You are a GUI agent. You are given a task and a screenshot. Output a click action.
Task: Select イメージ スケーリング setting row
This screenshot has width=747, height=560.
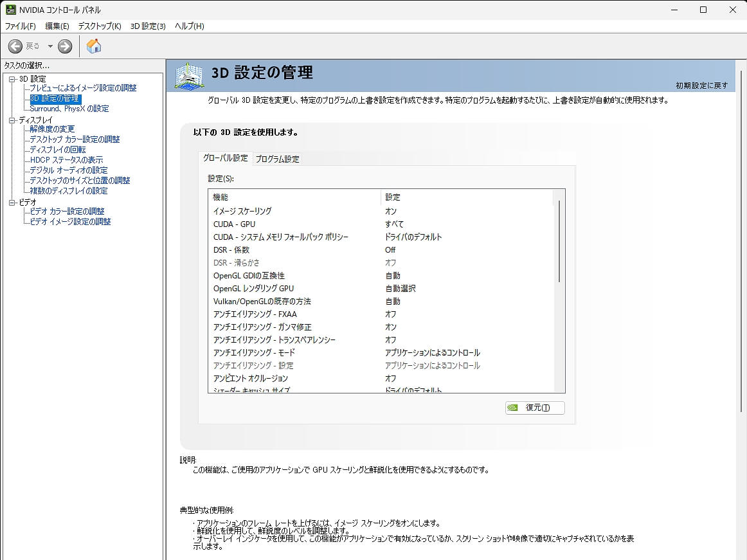(x=257, y=210)
